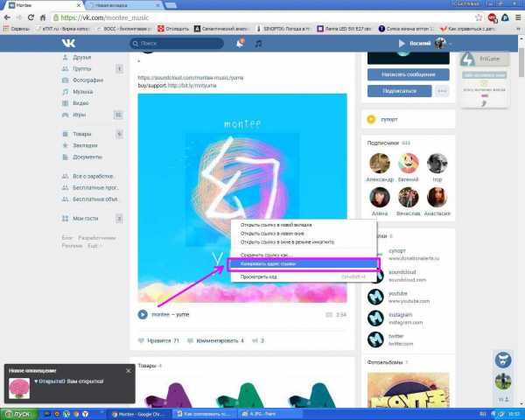This screenshot has width=525, height=420.
Task: Open Закладки in the left sidebar
Action: click(85, 145)
